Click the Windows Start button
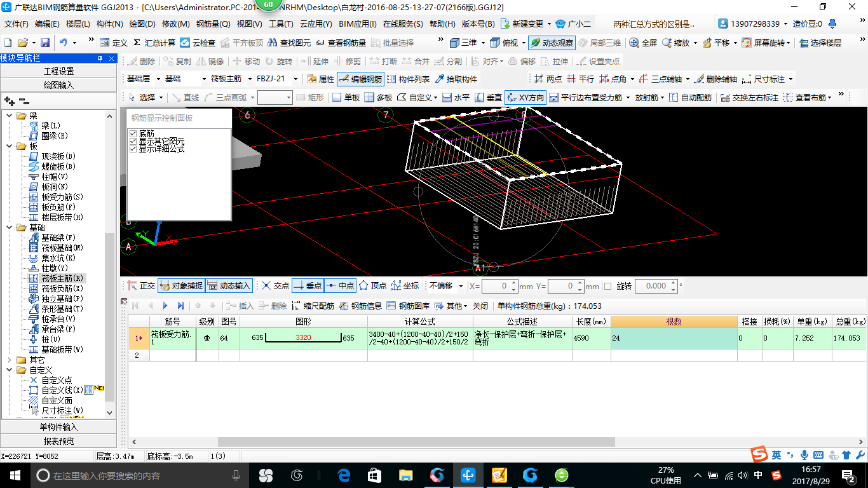The width and height of the screenshot is (868, 488). (14, 475)
